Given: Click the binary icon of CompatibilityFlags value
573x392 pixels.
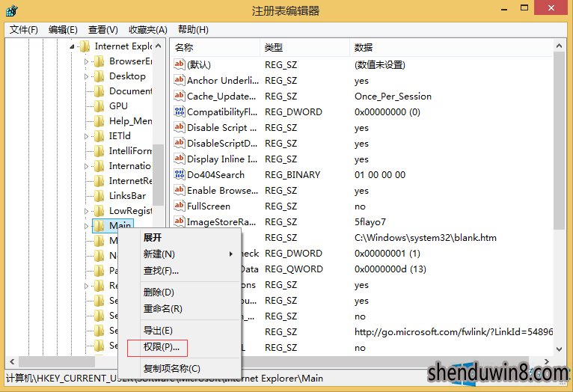Looking at the screenshot, I should tap(180, 111).
